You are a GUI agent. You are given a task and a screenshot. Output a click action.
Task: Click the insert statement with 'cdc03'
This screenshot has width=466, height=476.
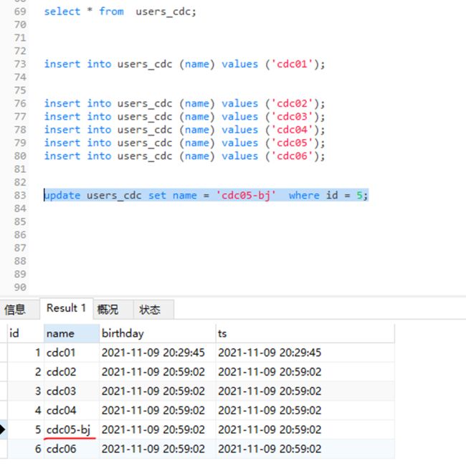tap(184, 117)
